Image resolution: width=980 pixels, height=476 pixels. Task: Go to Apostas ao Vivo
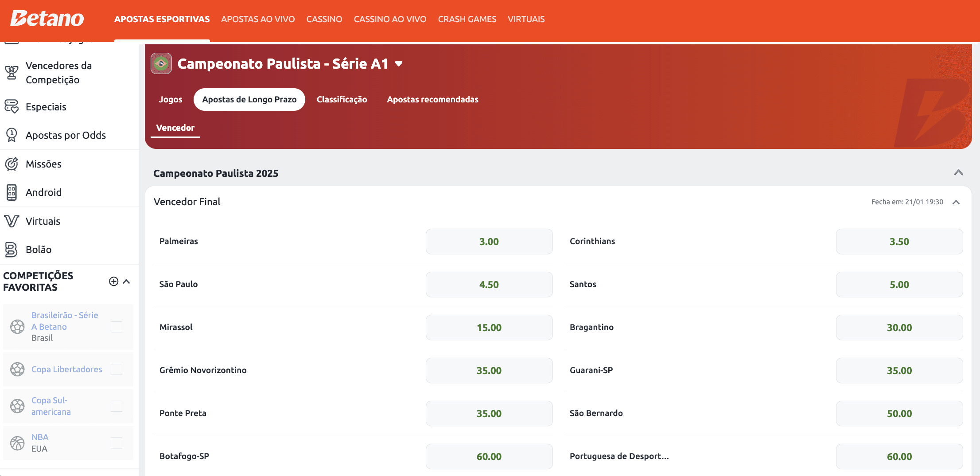click(258, 19)
